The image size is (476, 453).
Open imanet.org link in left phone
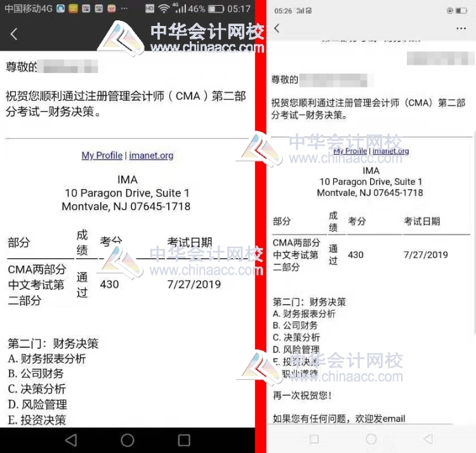(x=151, y=155)
